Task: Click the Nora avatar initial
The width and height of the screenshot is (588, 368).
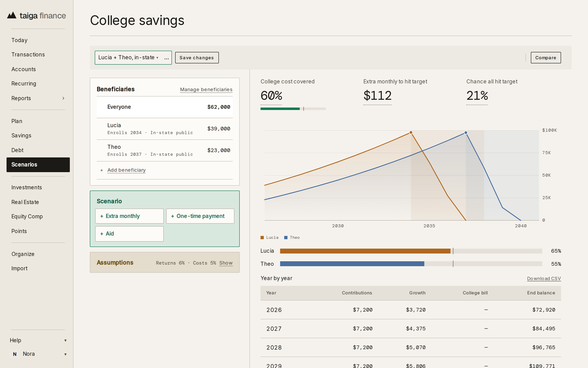Action: [15, 354]
